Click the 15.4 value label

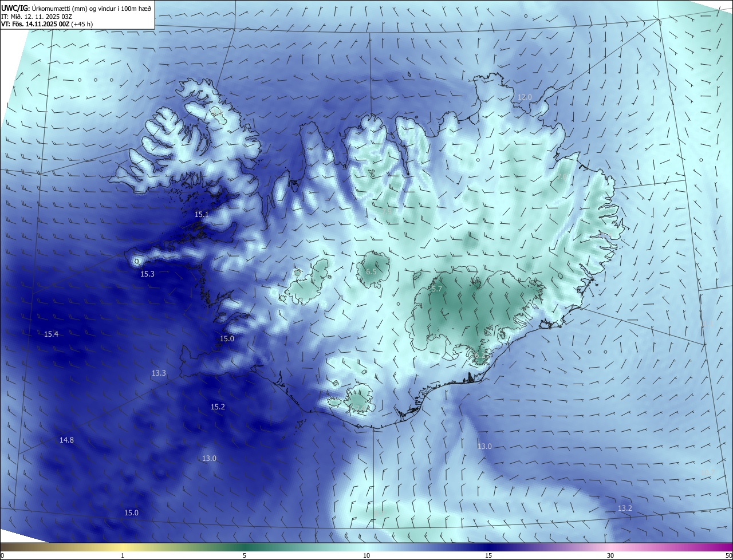click(x=51, y=334)
